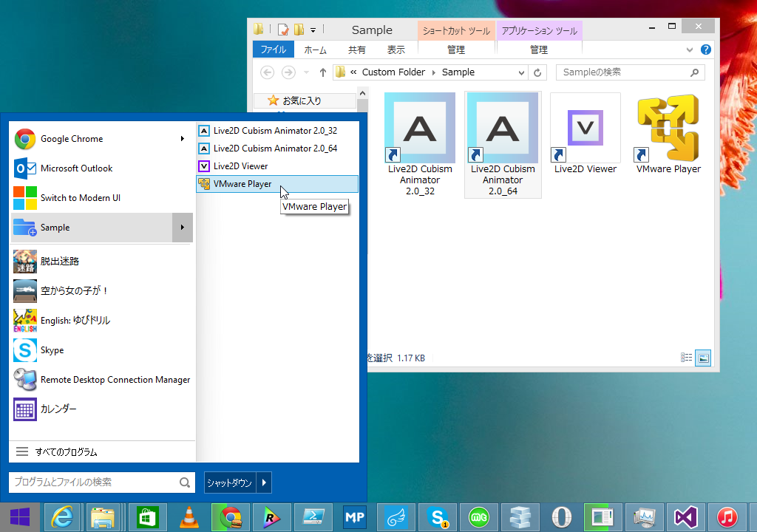Click the search magnifier in start menu
Viewport: 757px width, 532px height.
coord(184,482)
